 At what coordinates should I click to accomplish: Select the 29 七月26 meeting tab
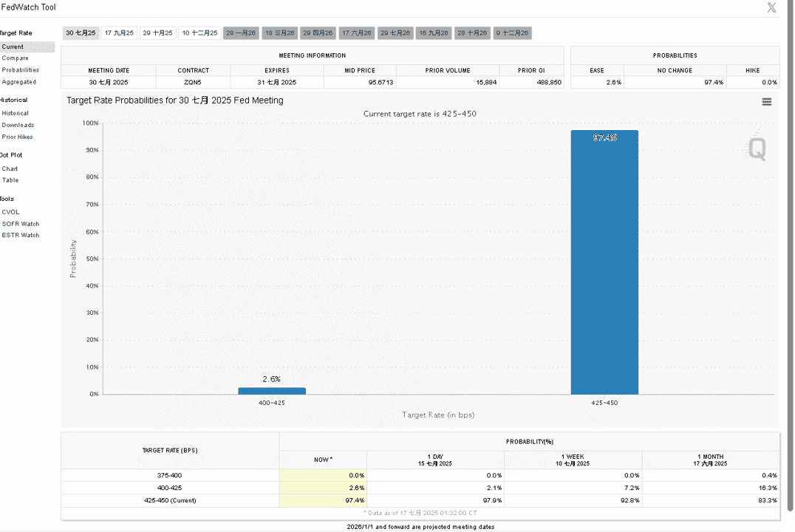[395, 33]
